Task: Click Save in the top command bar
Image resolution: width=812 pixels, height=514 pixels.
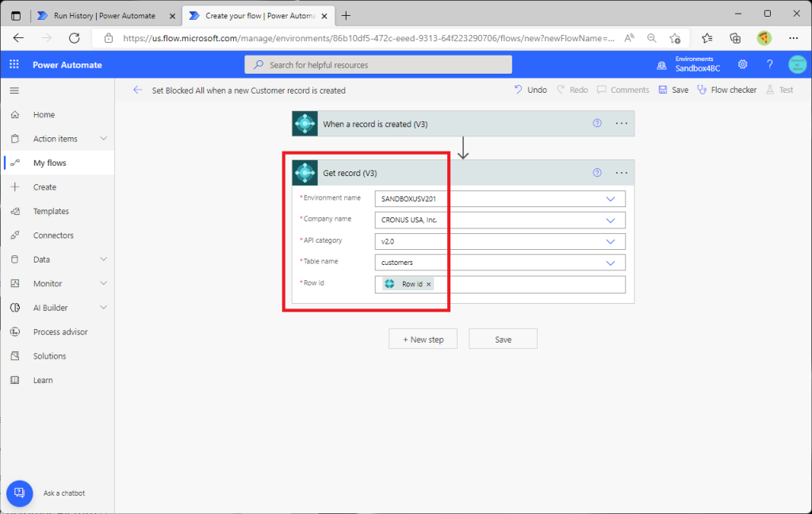Action: tap(673, 90)
